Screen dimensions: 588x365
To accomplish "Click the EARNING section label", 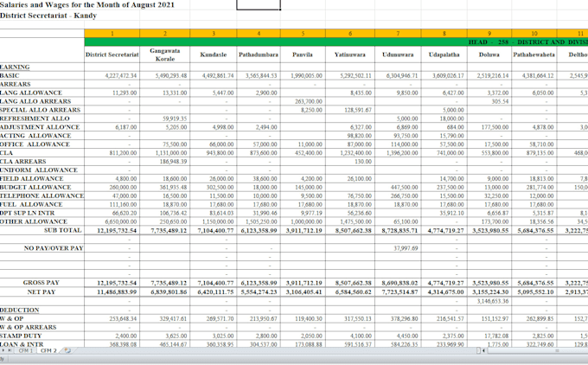I will tap(15, 67).
